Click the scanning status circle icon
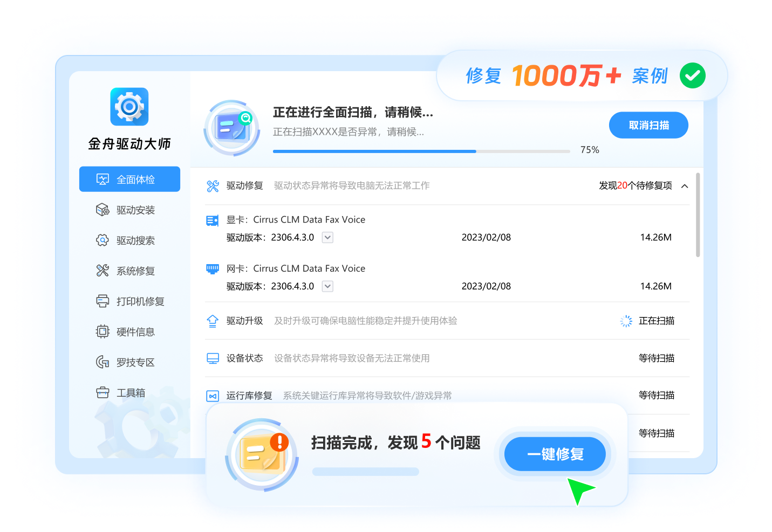Viewport: 772px width, 532px height. (x=232, y=128)
